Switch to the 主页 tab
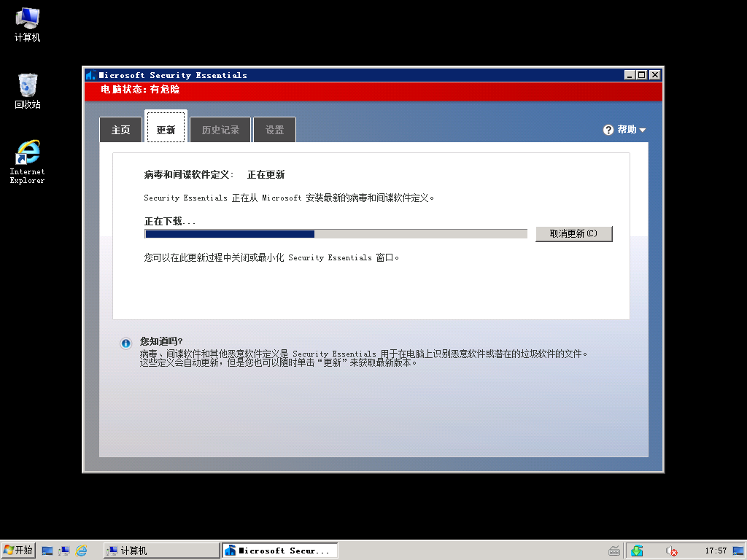The height and width of the screenshot is (560, 747). tap(120, 130)
